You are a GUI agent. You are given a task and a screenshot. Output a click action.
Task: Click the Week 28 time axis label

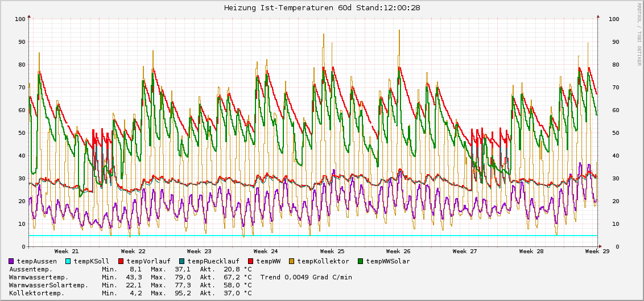pos(531,251)
